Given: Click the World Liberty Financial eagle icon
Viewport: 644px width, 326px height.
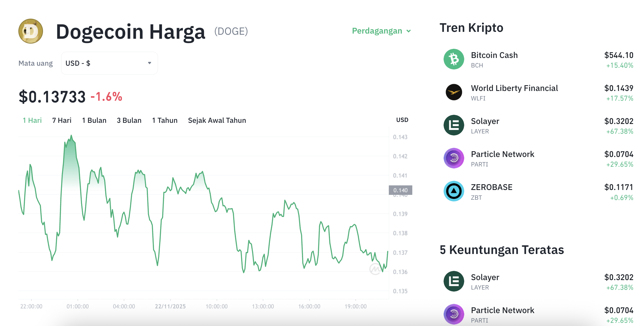Looking at the screenshot, I should [454, 92].
